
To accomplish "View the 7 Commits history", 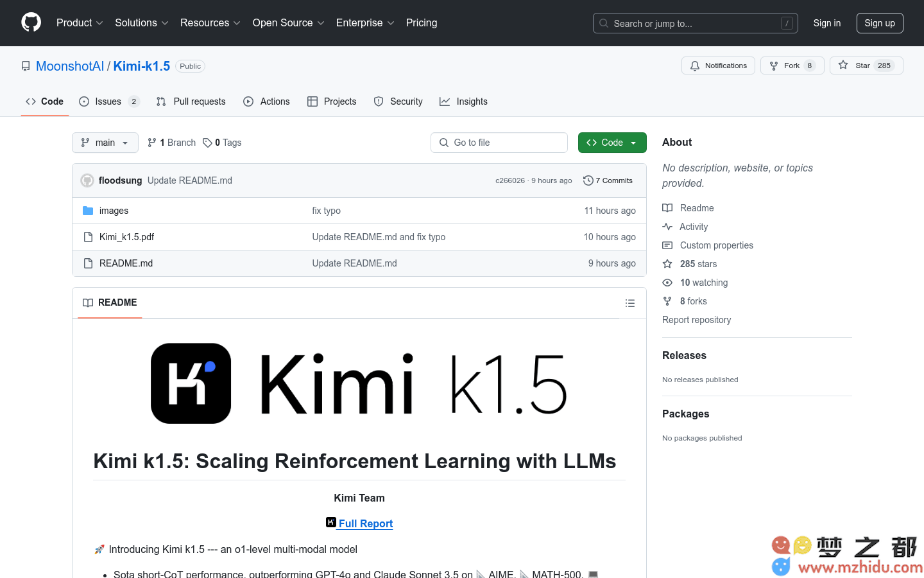I will [608, 180].
